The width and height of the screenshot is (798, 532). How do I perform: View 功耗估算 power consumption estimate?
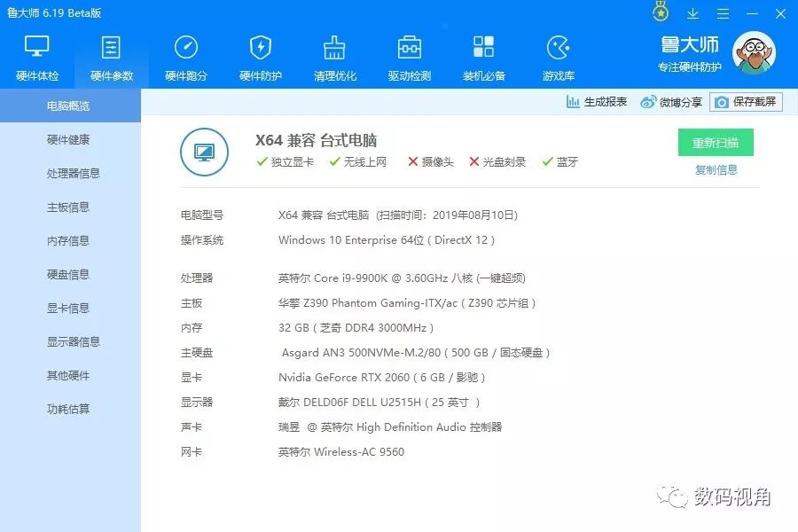click(x=70, y=409)
